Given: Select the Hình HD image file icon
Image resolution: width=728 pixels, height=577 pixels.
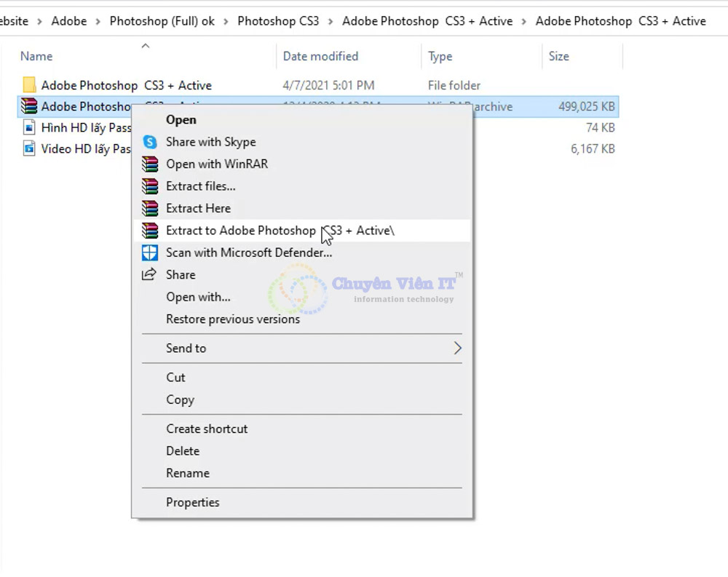Looking at the screenshot, I should point(29,127).
